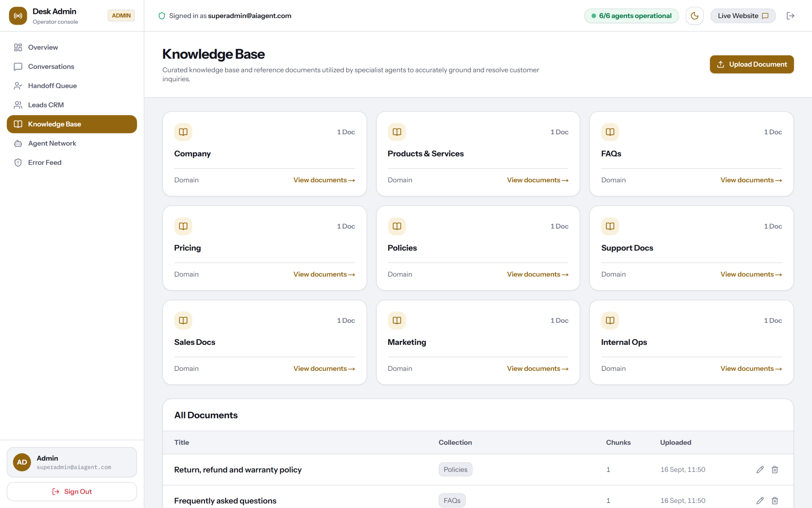Click the FAQs card book icon
Viewport: 812px width, 508px height.
610,132
